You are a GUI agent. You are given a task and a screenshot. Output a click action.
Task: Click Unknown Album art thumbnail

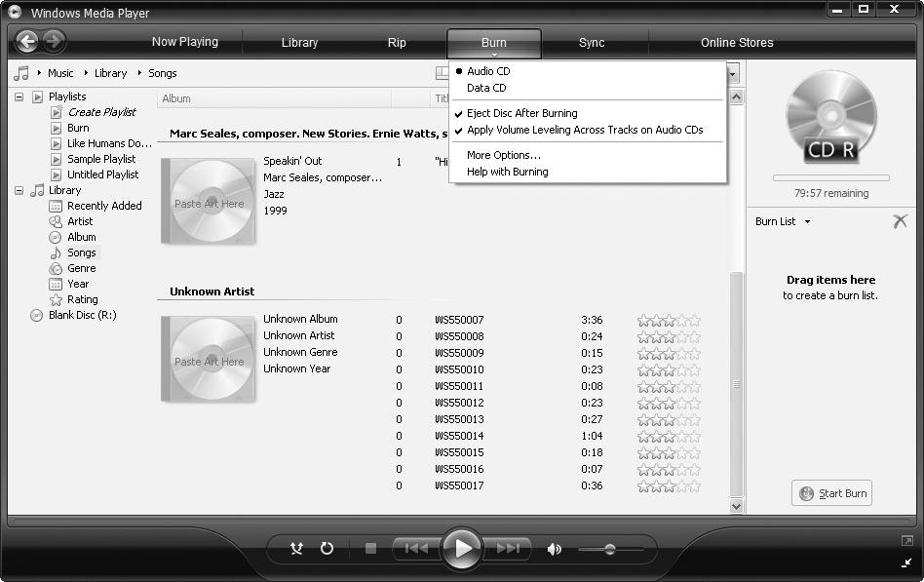pyautogui.click(x=209, y=359)
